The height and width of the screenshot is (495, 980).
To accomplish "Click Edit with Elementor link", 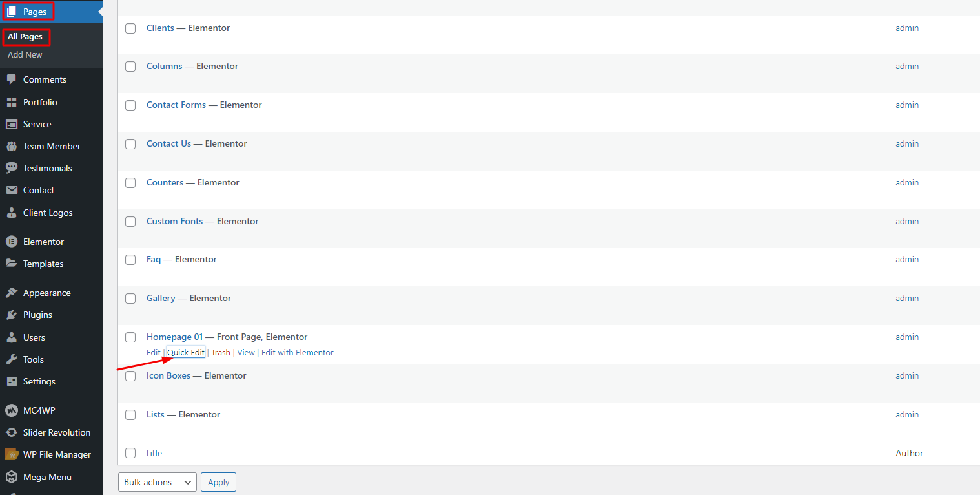I will point(297,352).
